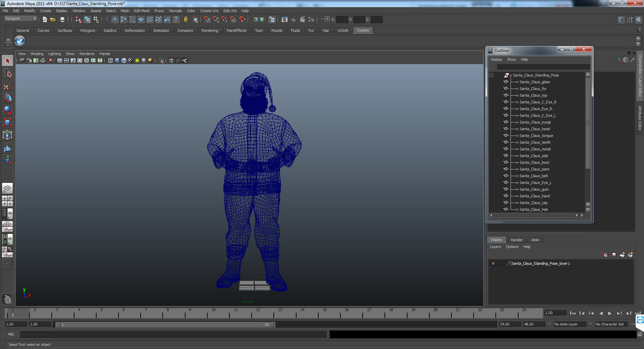The height and width of the screenshot is (349, 644).
Task: Switch to Persp/Outliner layout
Action: (7, 214)
